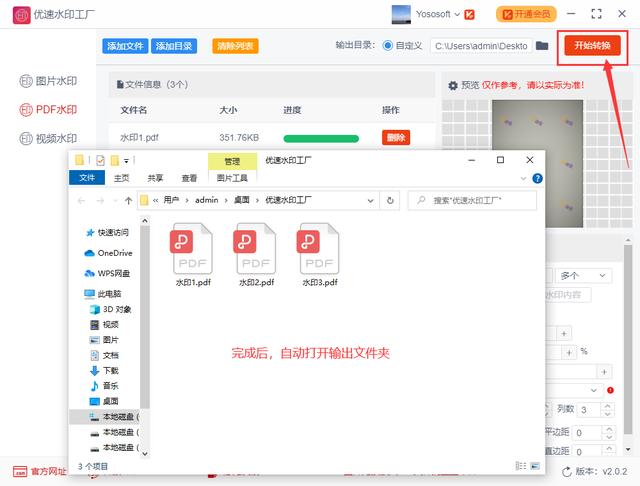Open the 主页 ribbon tab
Viewport: 640px width, 486px height.
point(121,178)
